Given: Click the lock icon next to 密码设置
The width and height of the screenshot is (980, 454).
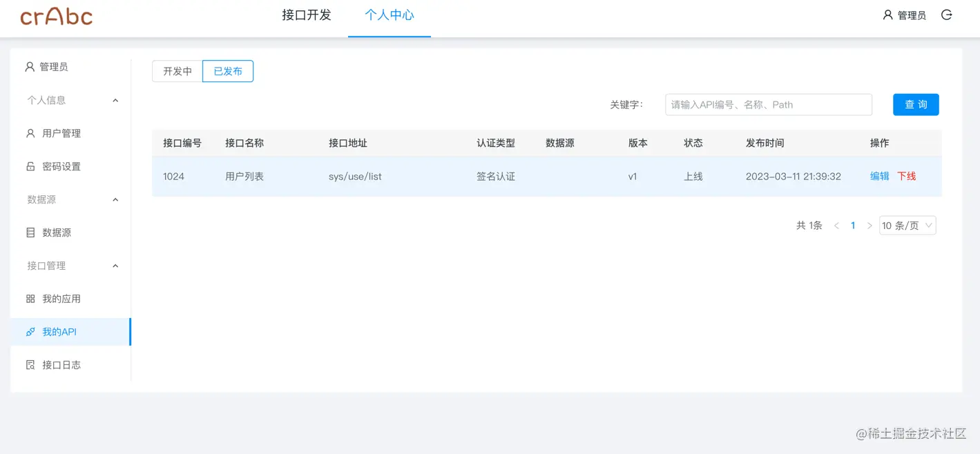Looking at the screenshot, I should click(x=30, y=166).
